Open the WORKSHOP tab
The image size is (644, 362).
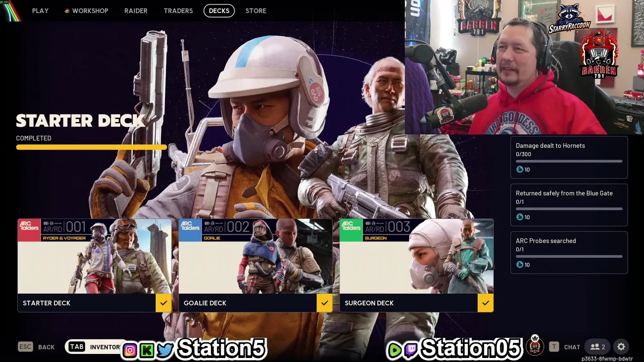click(90, 11)
